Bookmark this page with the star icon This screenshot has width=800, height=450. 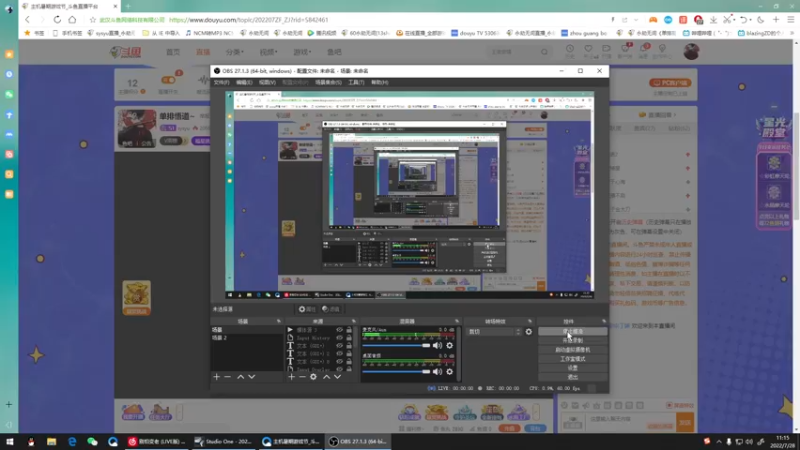point(92,20)
